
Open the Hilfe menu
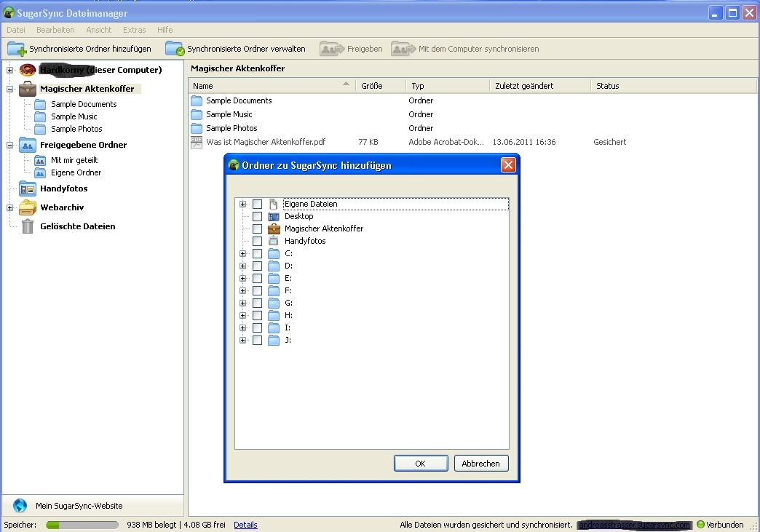[x=165, y=30]
